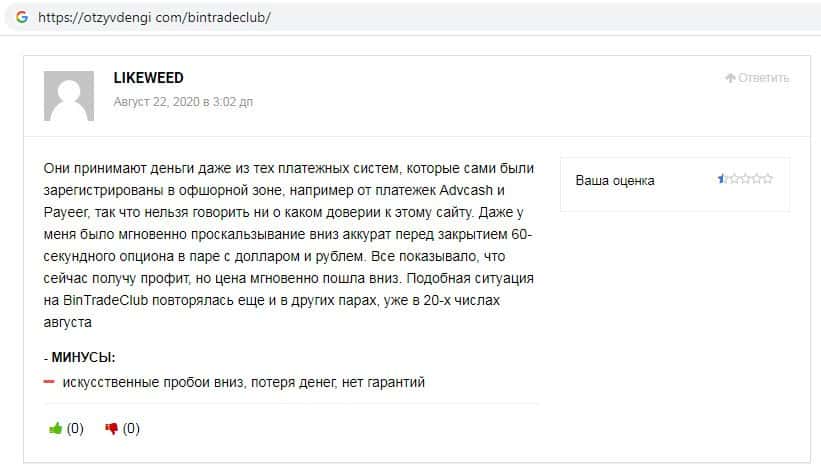
Task: Click the comment date Август 22, 2020
Action: 183,102
